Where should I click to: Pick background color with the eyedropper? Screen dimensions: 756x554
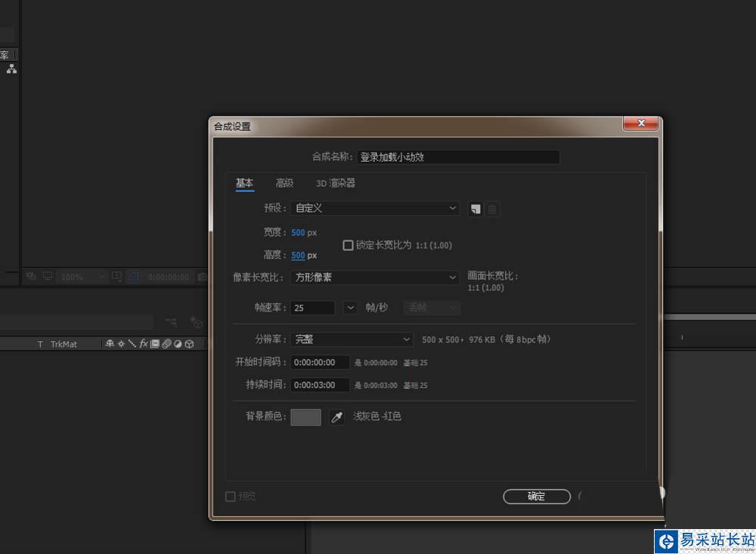pos(336,417)
